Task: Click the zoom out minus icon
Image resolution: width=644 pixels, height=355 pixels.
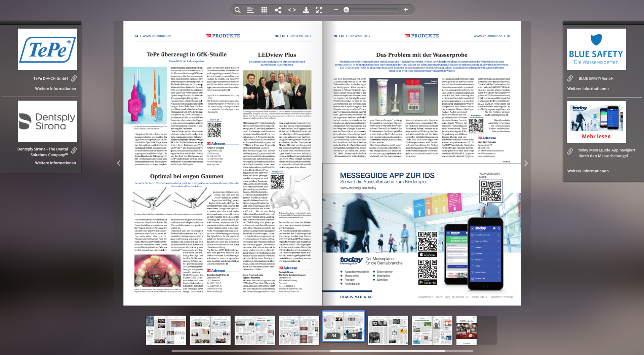Action: [336, 10]
